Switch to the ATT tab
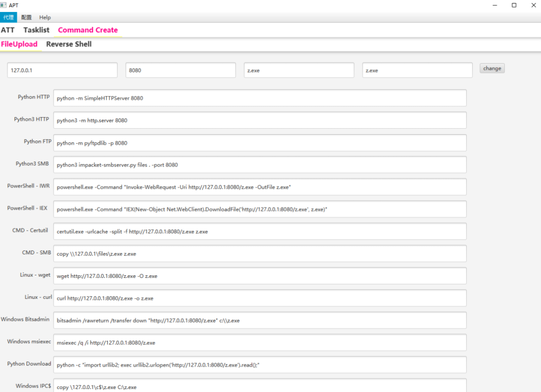The height and width of the screenshot is (392, 541). pyautogui.click(x=8, y=30)
